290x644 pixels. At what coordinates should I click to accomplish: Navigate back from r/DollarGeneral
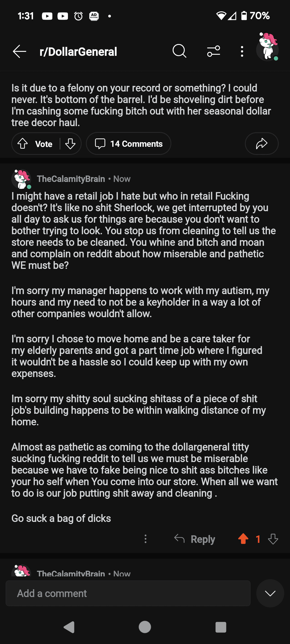pos(19,52)
